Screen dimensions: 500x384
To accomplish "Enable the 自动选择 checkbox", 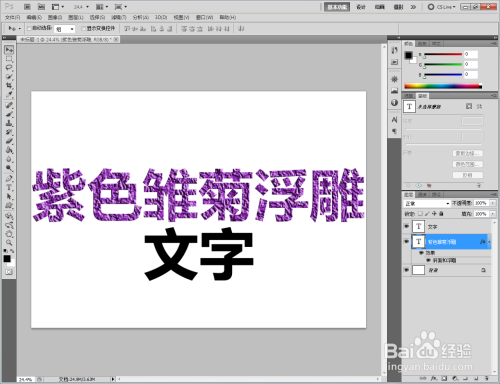I will pos(29,29).
